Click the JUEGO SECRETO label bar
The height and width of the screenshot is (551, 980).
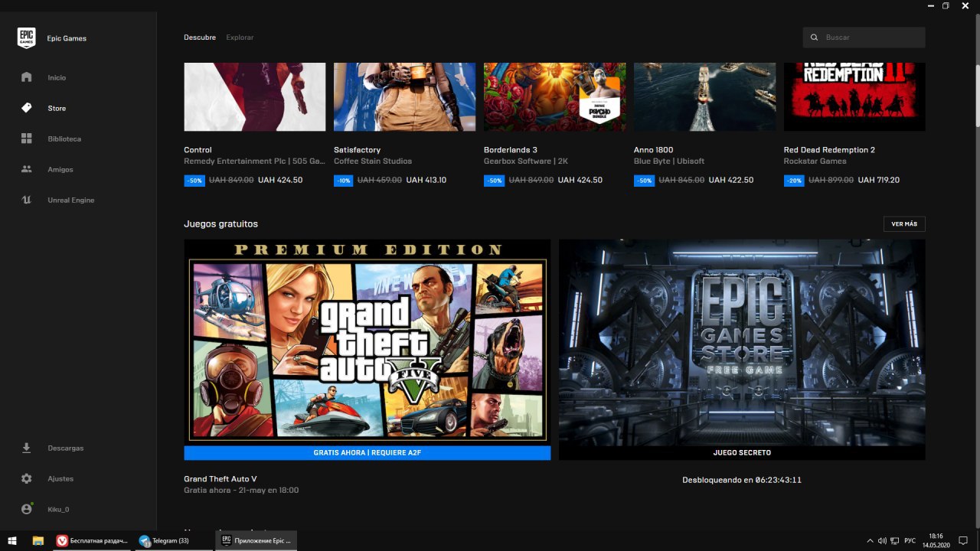click(x=742, y=453)
